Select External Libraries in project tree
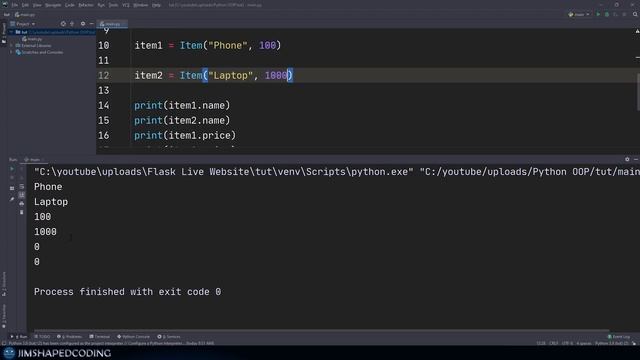640x360 pixels. tap(33, 46)
